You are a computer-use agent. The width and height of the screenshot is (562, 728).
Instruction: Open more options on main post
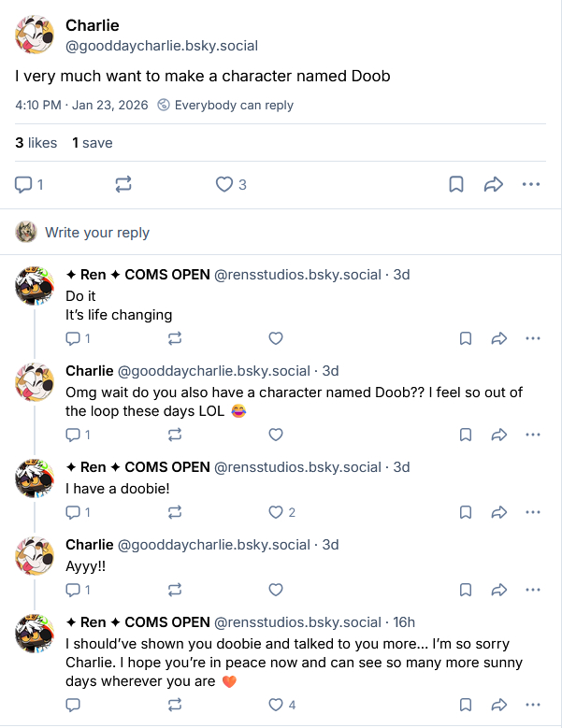coord(531,184)
